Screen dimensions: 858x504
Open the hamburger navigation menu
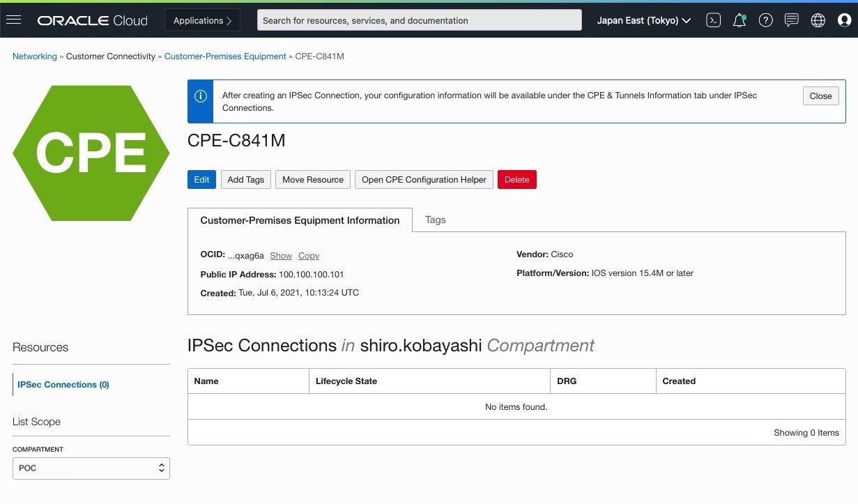[13, 20]
